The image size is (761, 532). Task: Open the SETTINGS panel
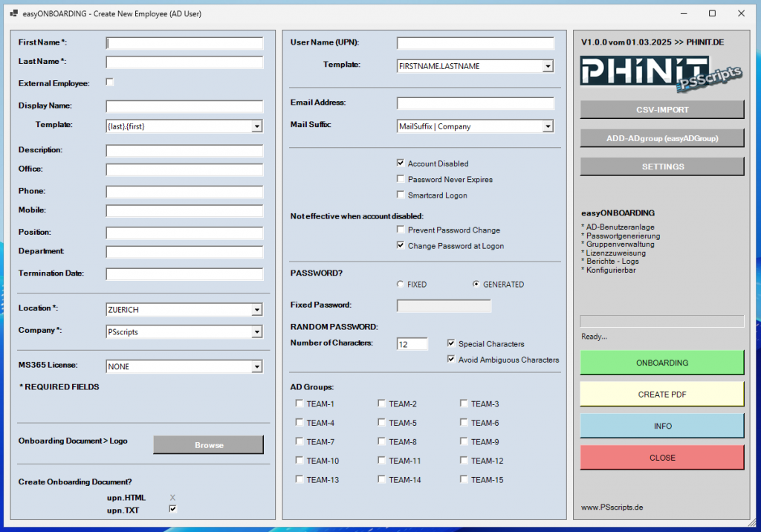[661, 166]
